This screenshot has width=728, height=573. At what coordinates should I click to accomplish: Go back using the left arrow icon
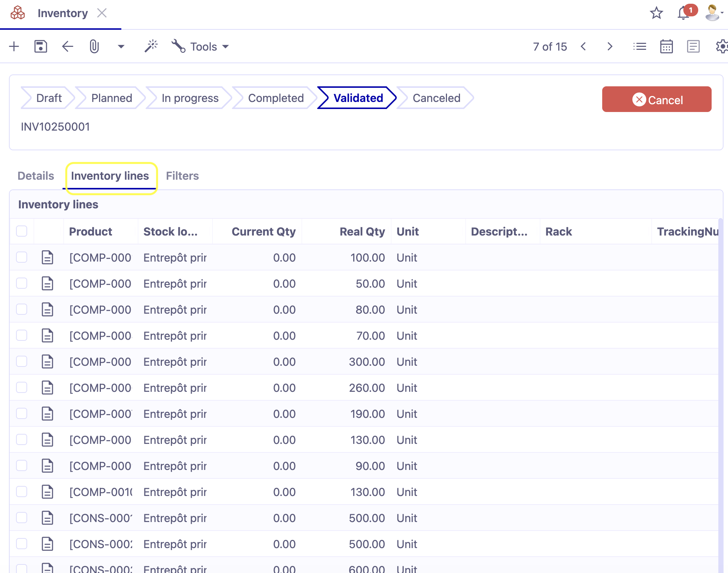[x=67, y=47]
